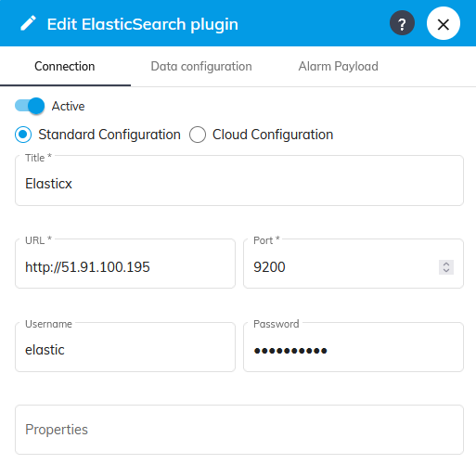Image resolution: width=476 pixels, height=464 pixels.
Task: Open help with the question mark icon
Action: pyautogui.click(x=402, y=23)
